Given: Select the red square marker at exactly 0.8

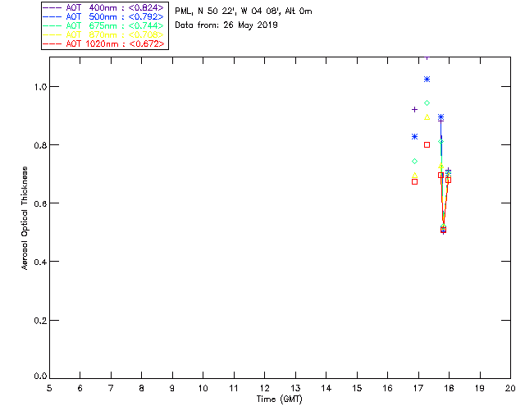Looking at the screenshot, I should coord(427,145).
